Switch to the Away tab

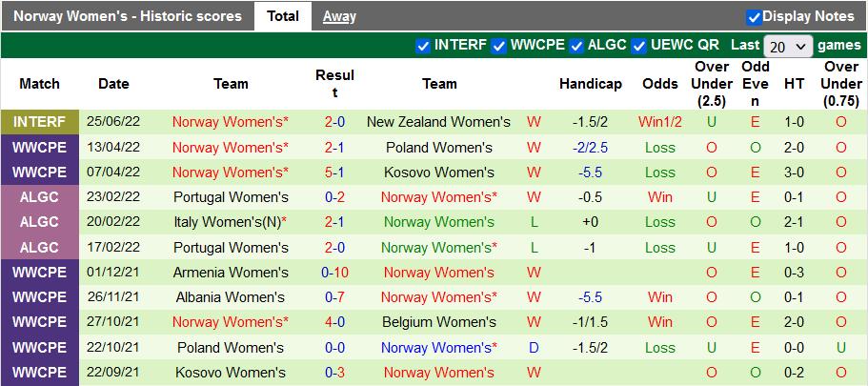point(339,16)
